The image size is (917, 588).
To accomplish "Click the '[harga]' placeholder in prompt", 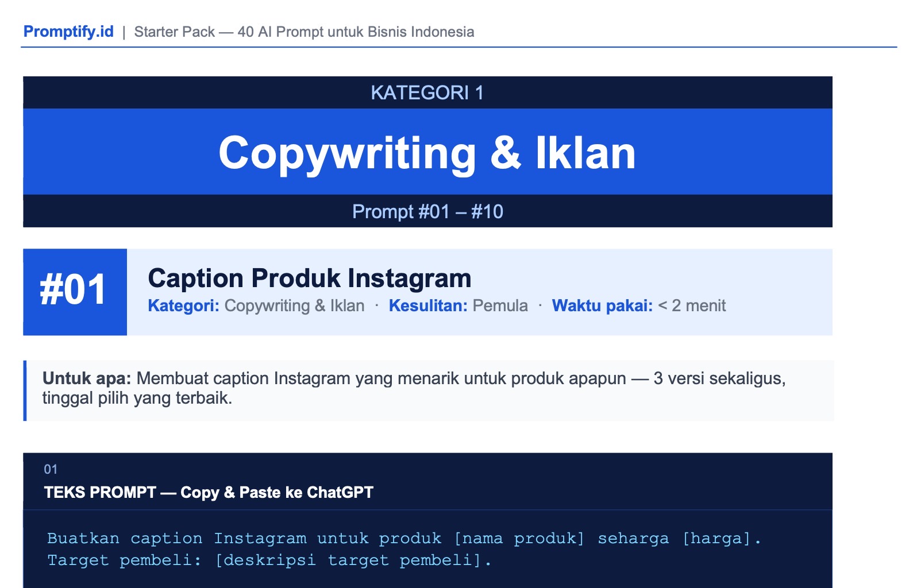I will tap(716, 538).
